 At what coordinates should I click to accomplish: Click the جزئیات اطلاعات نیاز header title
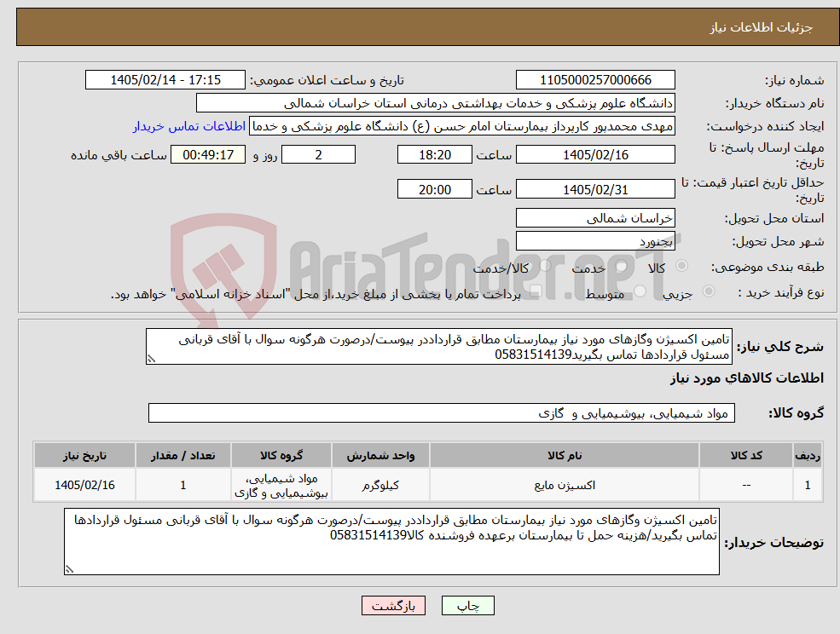pyautogui.click(x=762, y=27)
